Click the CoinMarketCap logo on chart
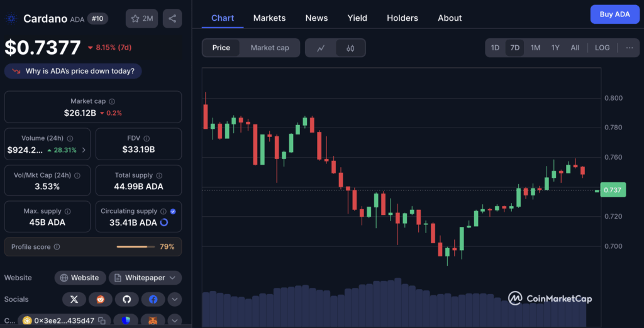644x328 pixels. [x=550, y=298]
